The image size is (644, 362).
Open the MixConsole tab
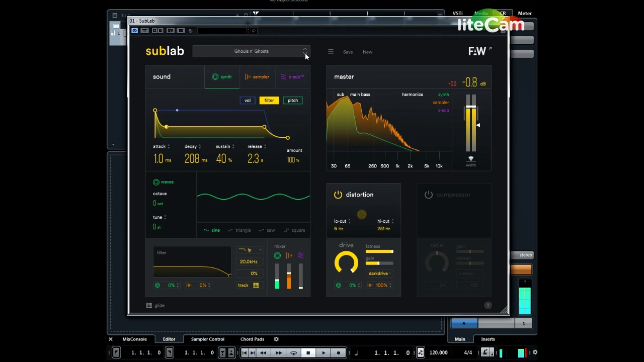coord(134,339)
